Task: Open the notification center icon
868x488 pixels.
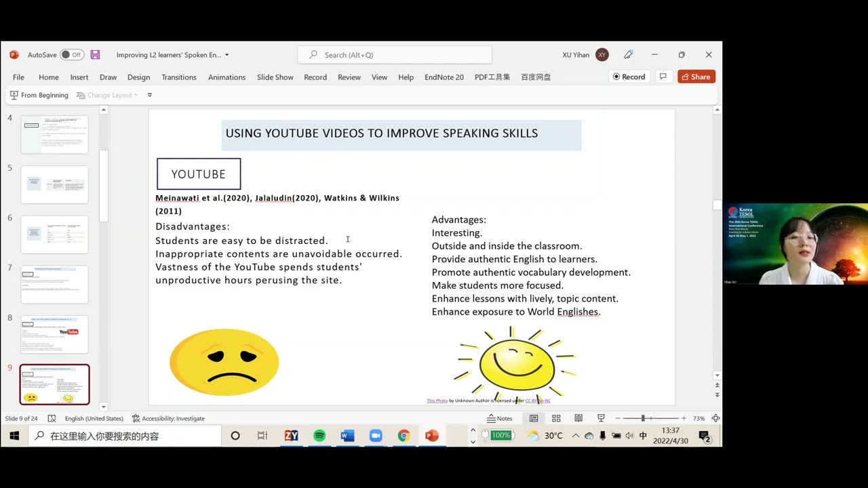Action: [705, 436]
